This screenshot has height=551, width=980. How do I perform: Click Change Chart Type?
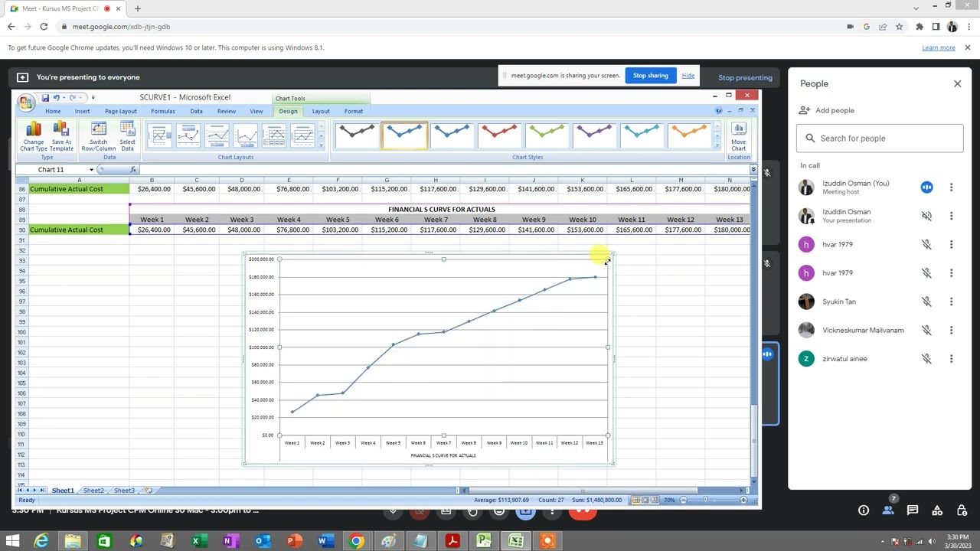[x=34, y=136]
